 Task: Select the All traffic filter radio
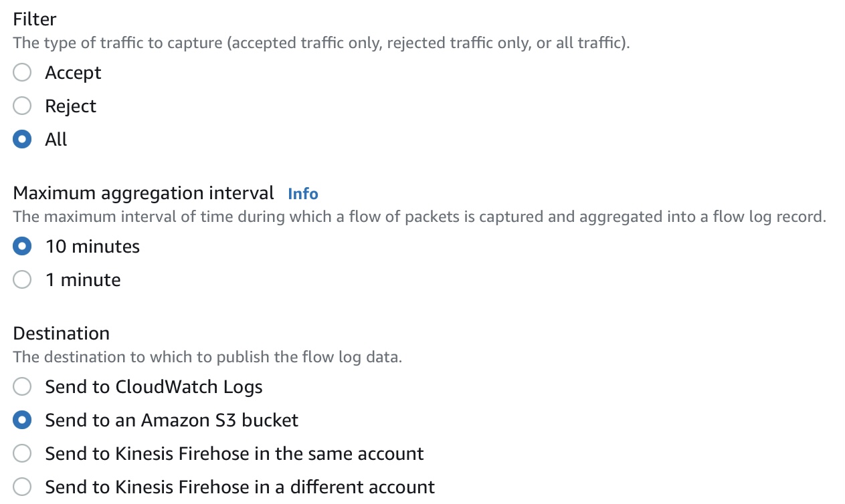point(22,139)
